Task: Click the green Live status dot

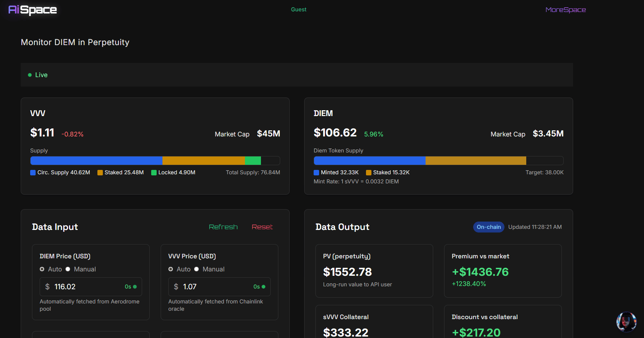Action: tap(30, 75)
